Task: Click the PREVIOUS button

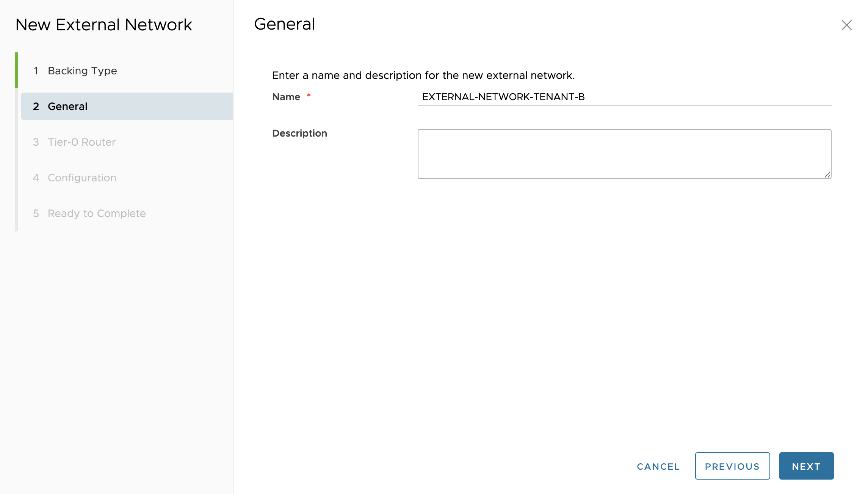Action: (732, 466)
